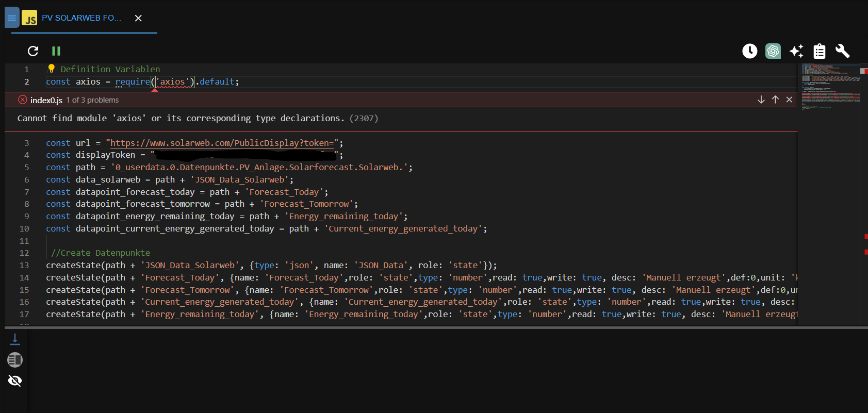This screenshot has width=868, height=413.
Task: Click '1 of 3 problems' counter text
Action: point(92,100)
